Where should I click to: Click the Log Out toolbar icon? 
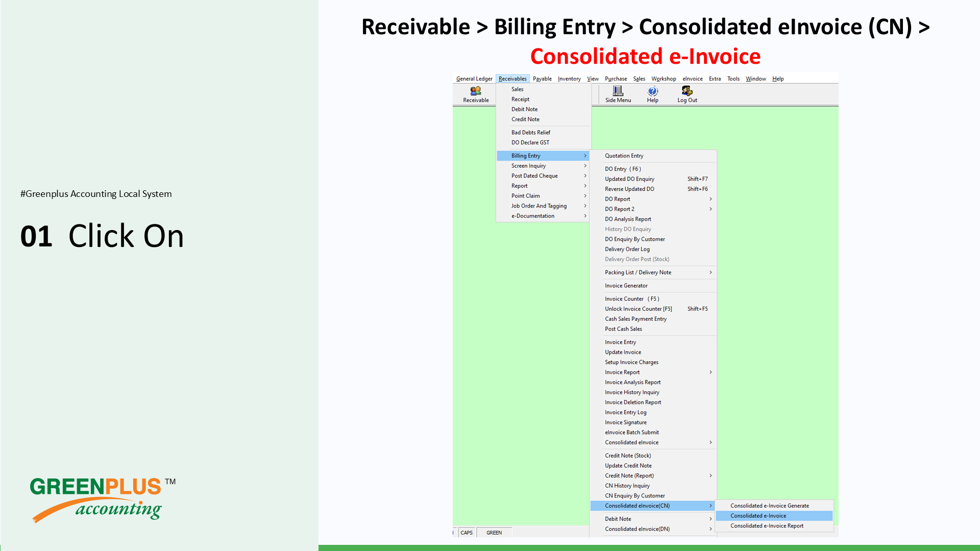(x=687, y=94)
